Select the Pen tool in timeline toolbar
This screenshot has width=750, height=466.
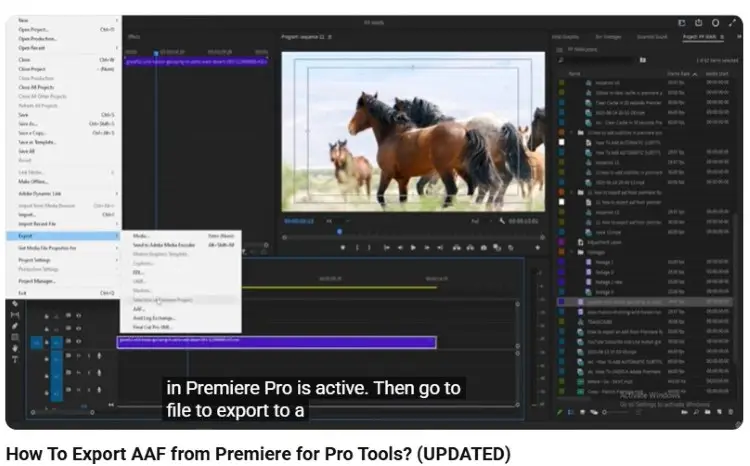pyautogui.click(x=15, y=326)
